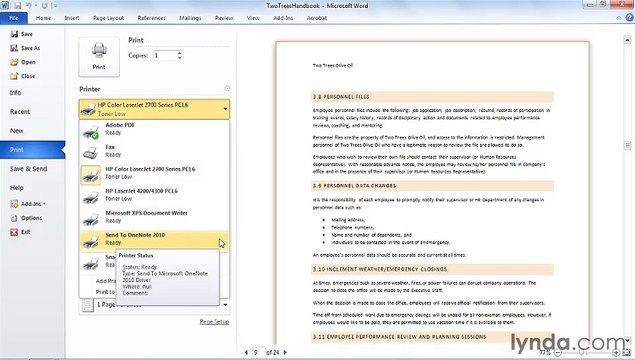The width and height of the screenshot is (635, 360).
Task: Open the Recent documents section
Action: tap(20, 112)
